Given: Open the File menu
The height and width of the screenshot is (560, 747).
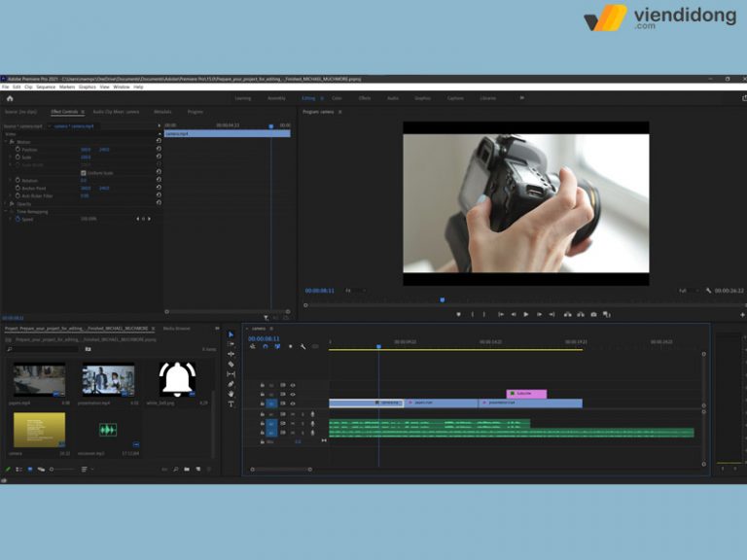Looking at the screenshot, I should [x=5, y=87].
